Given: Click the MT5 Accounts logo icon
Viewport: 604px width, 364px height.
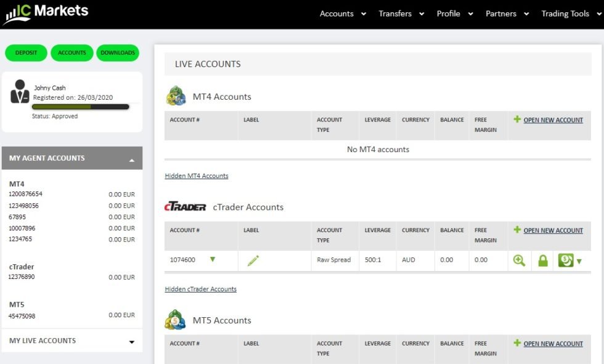Looking at the screenshot, I should tap(176, 320).
